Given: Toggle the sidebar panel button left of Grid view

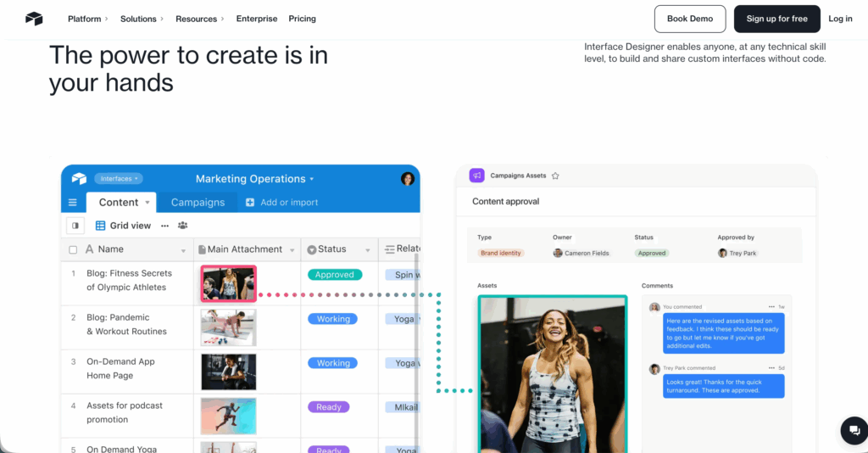Looking at the screenshot, I should (x=75, y=226).
